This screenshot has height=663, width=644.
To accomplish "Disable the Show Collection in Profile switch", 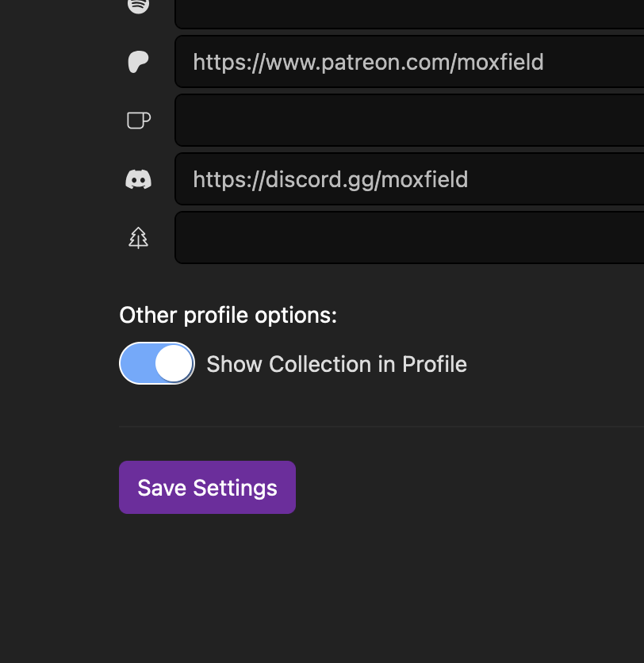I will coord(157,363).
